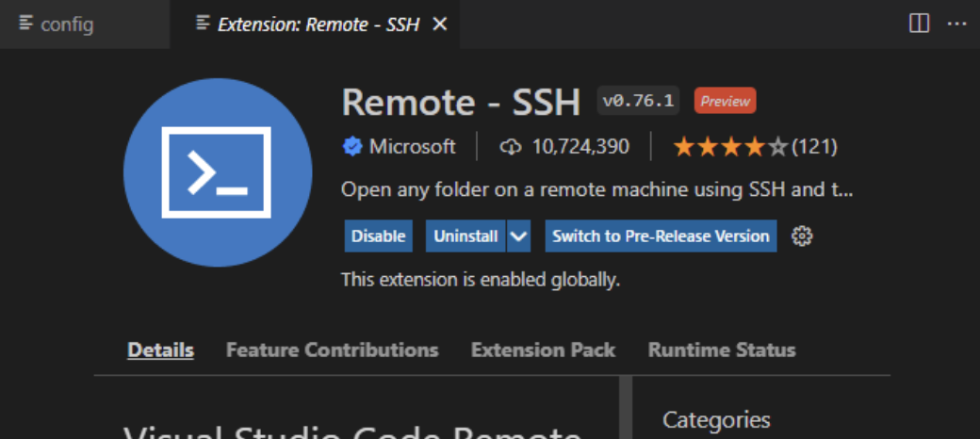The height and width of the screenshot is (439, 980).
Task: Switch to the config tab
Action: coord(85,24)
